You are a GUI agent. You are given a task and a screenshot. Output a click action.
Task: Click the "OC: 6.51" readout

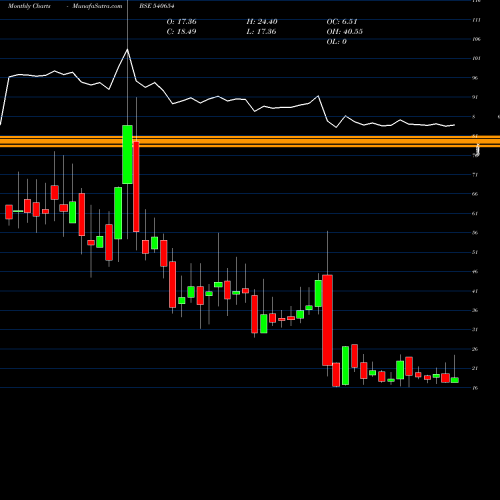click(x=342, y=22)
